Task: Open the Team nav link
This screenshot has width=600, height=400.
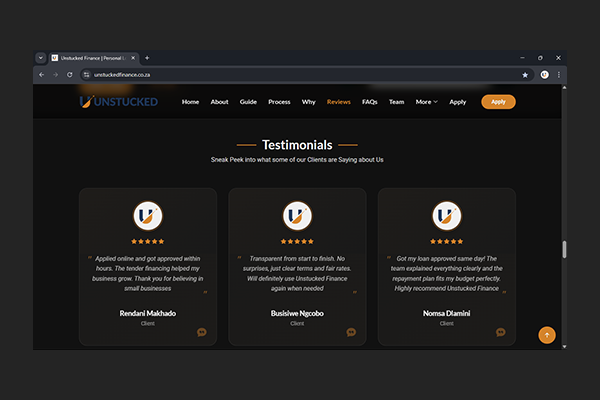Action: click(396, 102)
